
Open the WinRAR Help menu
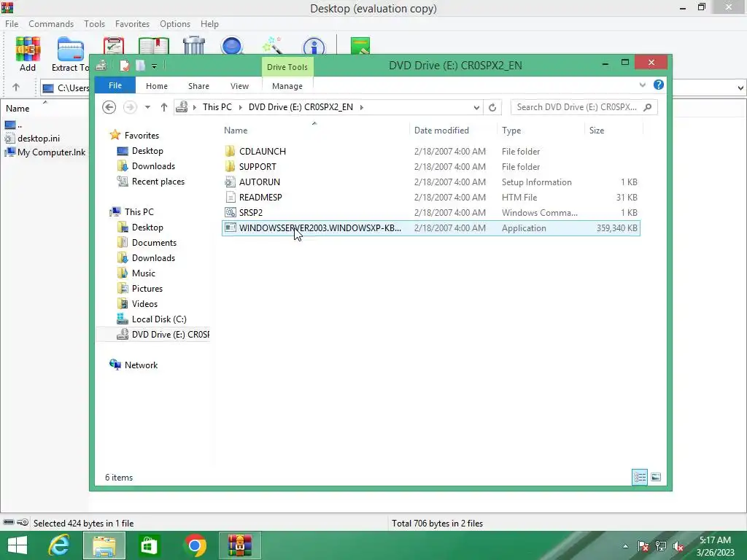click(x=209, y=24)
